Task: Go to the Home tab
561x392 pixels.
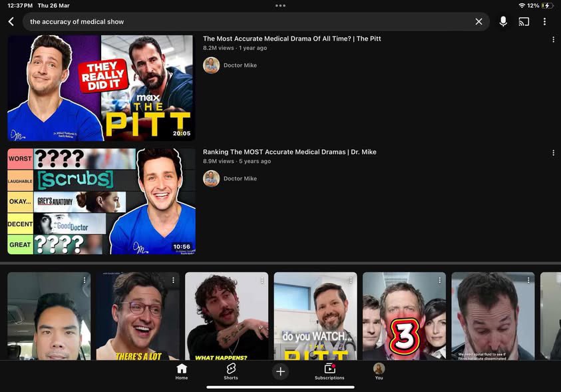Action: tap(182, 371)
